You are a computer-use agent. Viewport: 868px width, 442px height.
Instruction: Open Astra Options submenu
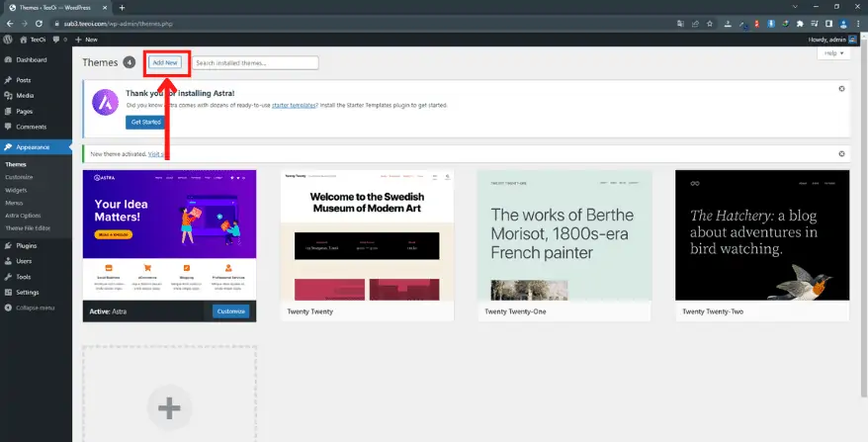[x=23, y=216]
